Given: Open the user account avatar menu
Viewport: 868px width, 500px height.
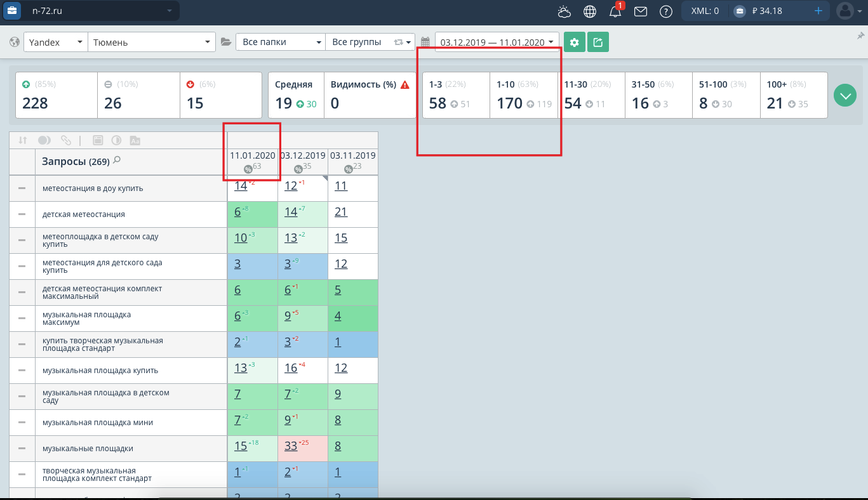Looking at the screenshot, I should click(x=845, y=11).
